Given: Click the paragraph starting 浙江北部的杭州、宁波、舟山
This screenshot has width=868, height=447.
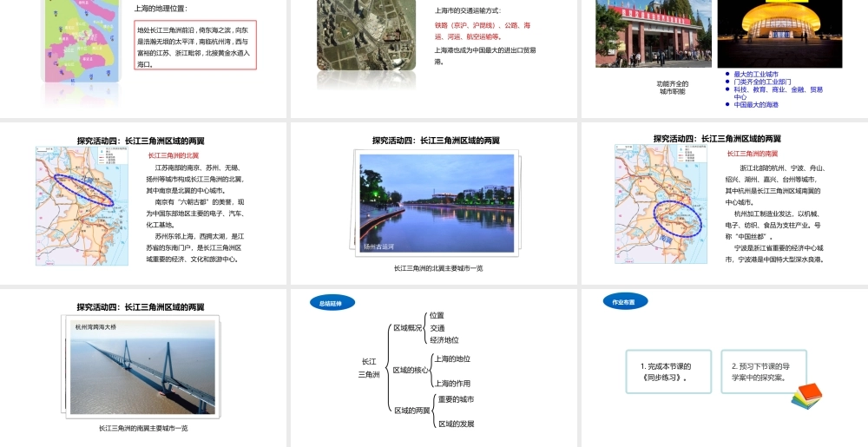Looking at the screenshot, I should (775, 186).
